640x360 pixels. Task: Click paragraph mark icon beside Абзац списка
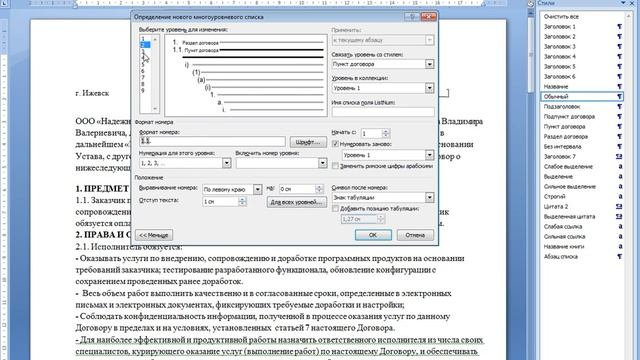coord(619,256)
